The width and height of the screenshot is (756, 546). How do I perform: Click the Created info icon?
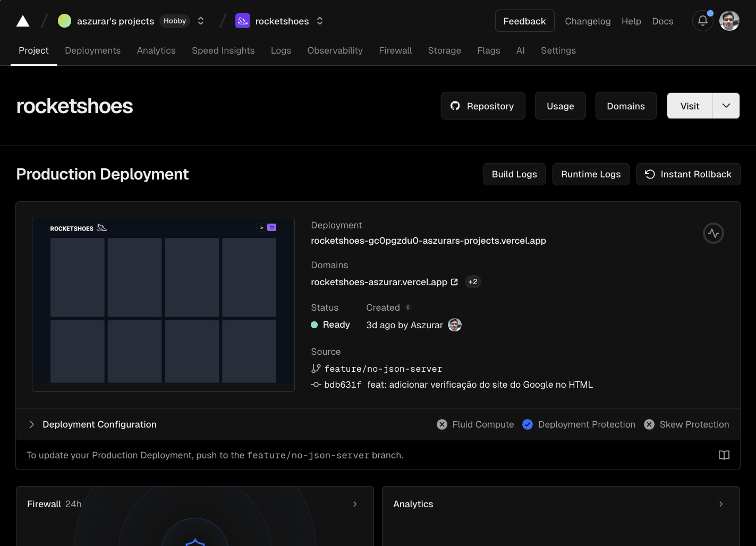(408, 308)
